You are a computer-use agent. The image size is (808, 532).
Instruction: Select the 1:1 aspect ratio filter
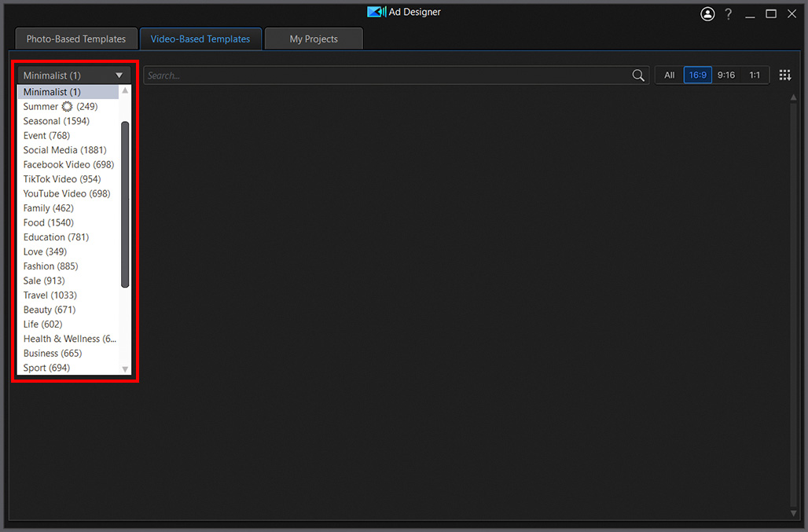coord(755,75)
